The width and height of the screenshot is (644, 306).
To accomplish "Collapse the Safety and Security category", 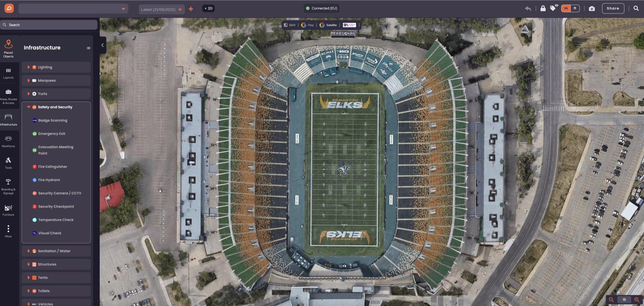I will click(29, 107).
